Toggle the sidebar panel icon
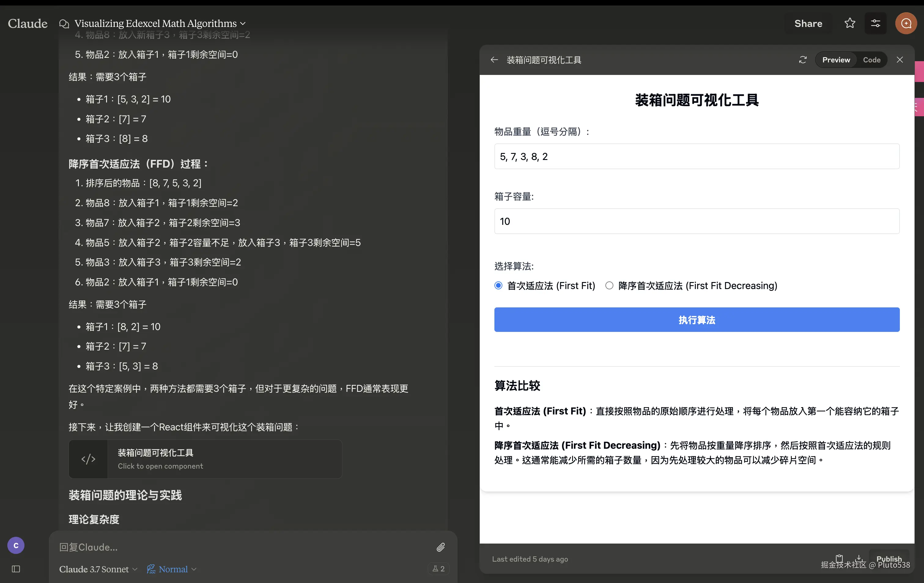Image resolution: width=924 pixels, height=583 pixels. (x=16, y=569)
